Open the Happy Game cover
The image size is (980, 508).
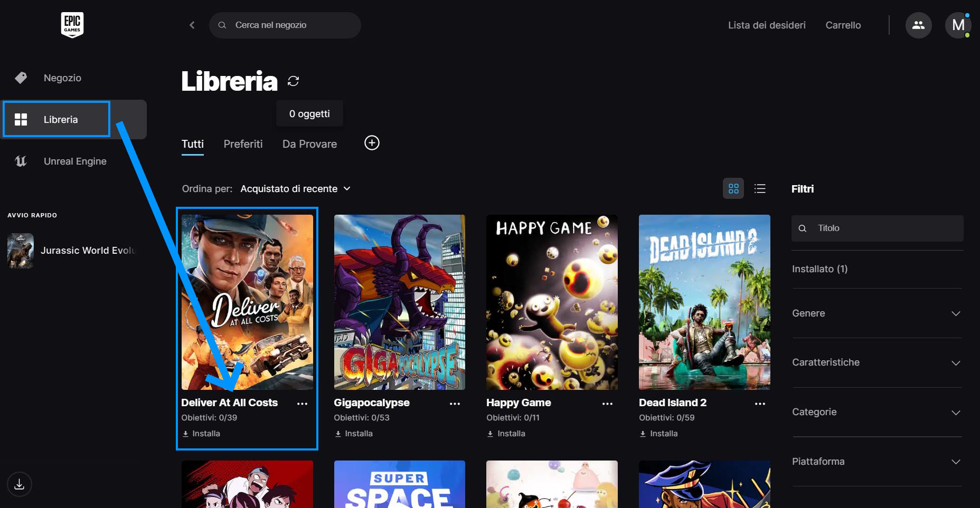(552, 302)
